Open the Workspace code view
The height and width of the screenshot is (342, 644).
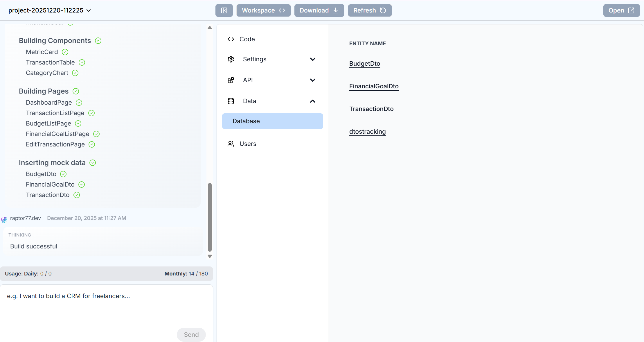pyautogui.click(x=263, y=10)
